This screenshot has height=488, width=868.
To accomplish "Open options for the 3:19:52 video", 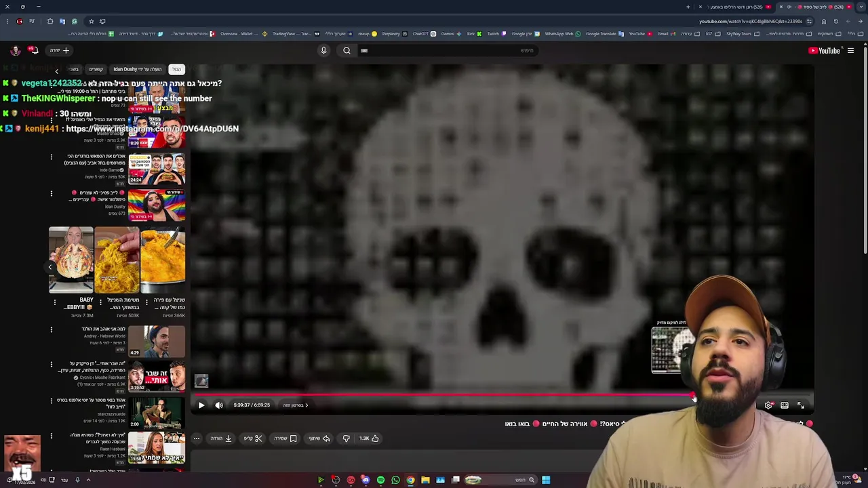I will click(52, 365).
